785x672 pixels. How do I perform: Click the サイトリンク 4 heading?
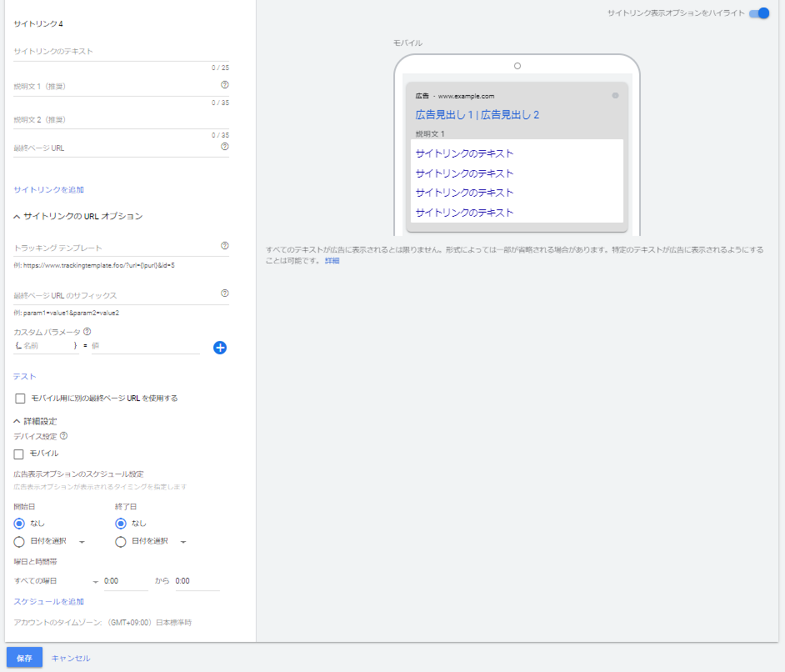[x=38, y=24]
